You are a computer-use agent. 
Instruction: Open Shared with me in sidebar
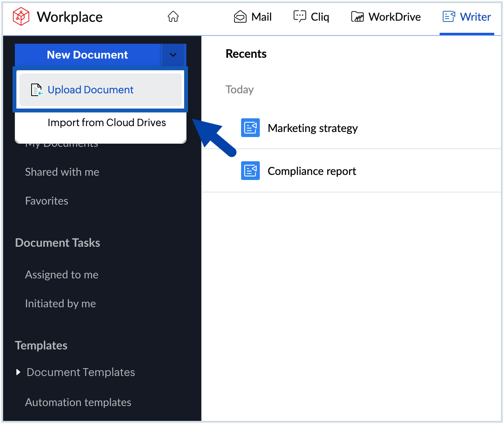(x=62, y=172)
